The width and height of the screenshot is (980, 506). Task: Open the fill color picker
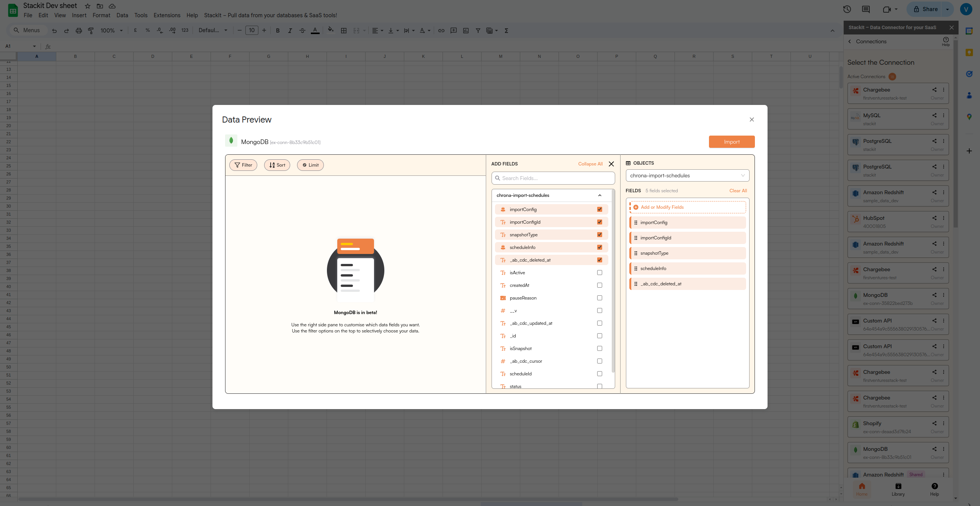[331, 30]
